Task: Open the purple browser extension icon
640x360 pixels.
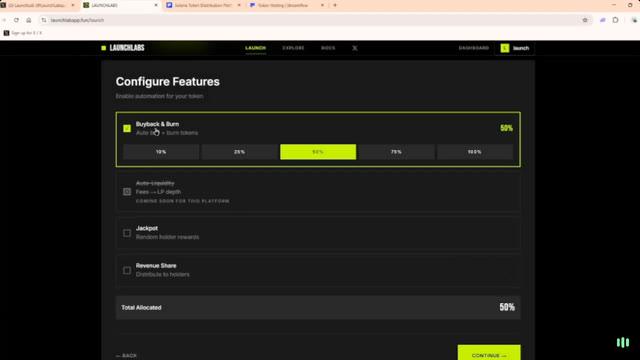Action: click(602, 20)
